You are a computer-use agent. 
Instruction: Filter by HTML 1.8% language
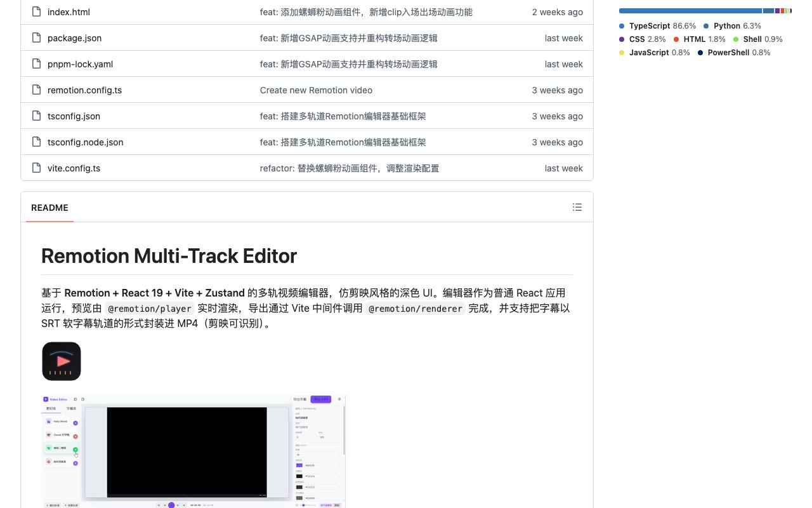[x=699, y=39]
